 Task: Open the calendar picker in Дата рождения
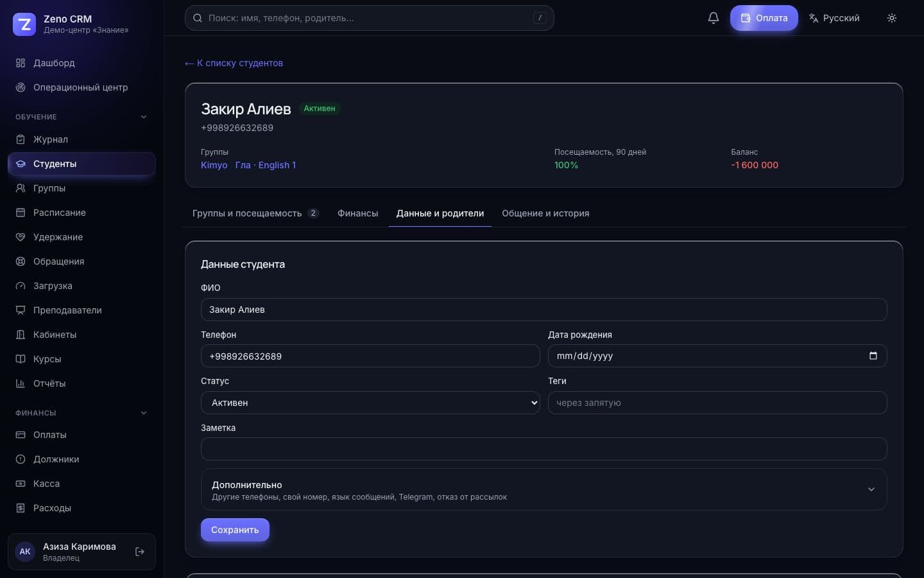[x=873, y=356]
